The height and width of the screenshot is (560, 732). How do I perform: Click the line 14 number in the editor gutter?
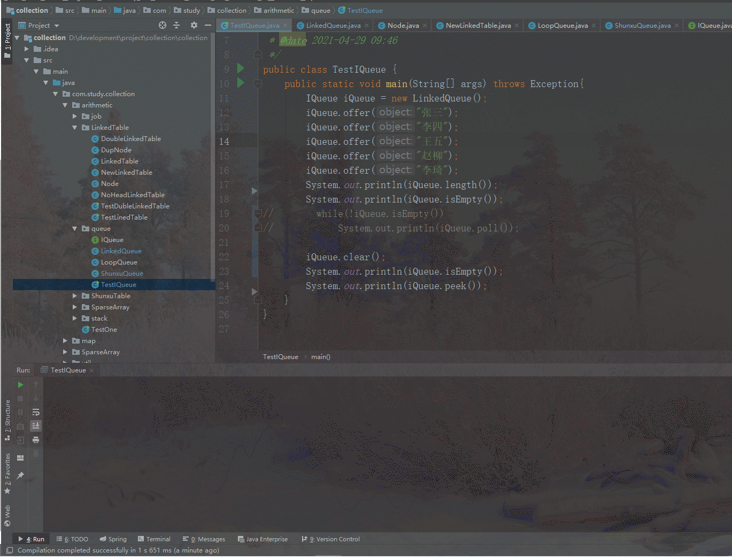click(224, 142)
